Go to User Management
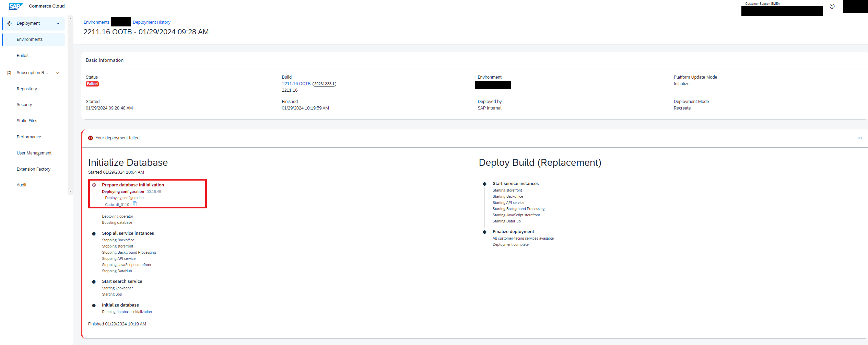The image size is (868, 345). click(34, 153)
